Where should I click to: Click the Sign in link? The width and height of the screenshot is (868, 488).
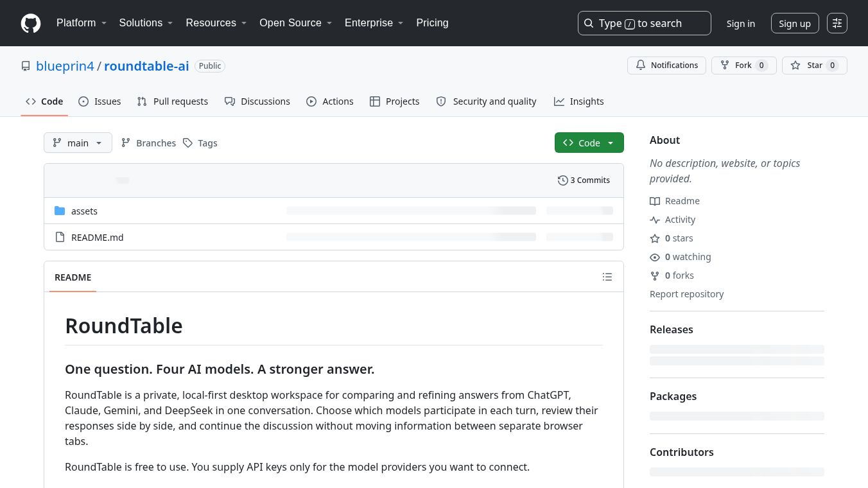pos(741,23)
